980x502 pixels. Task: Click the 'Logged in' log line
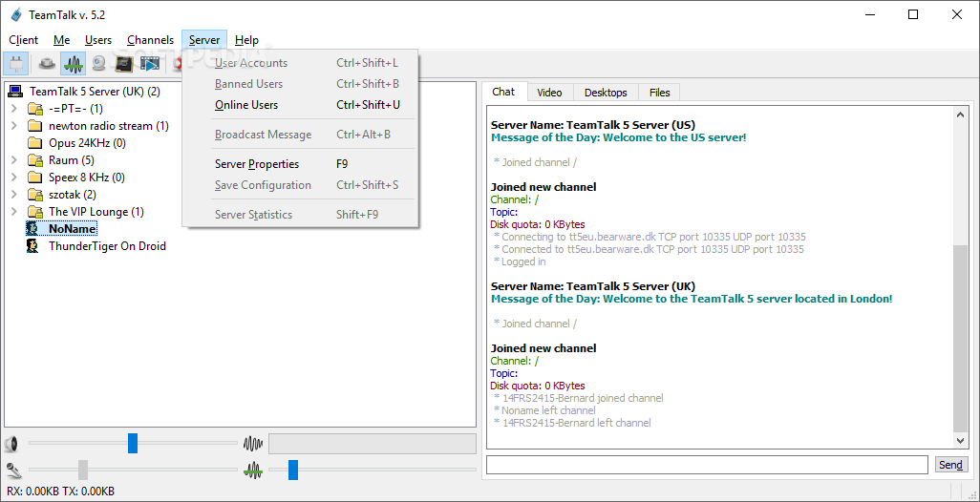(520, 261)
